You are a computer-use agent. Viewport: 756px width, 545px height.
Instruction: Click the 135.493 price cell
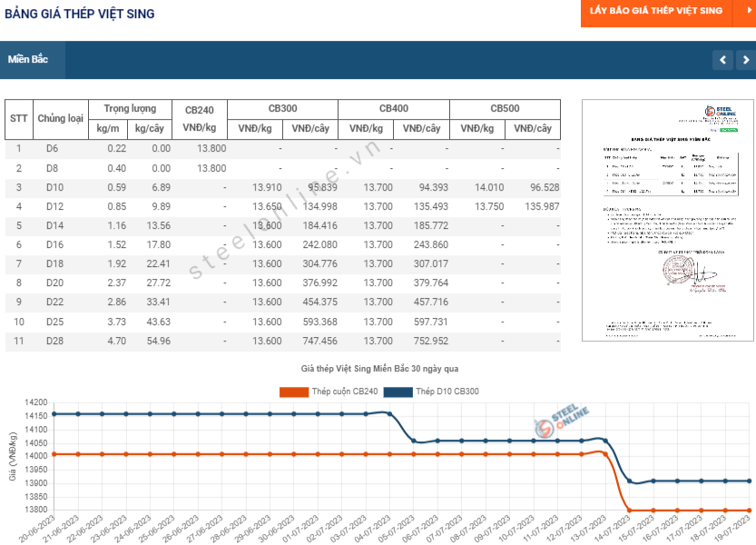pos(431,206)
